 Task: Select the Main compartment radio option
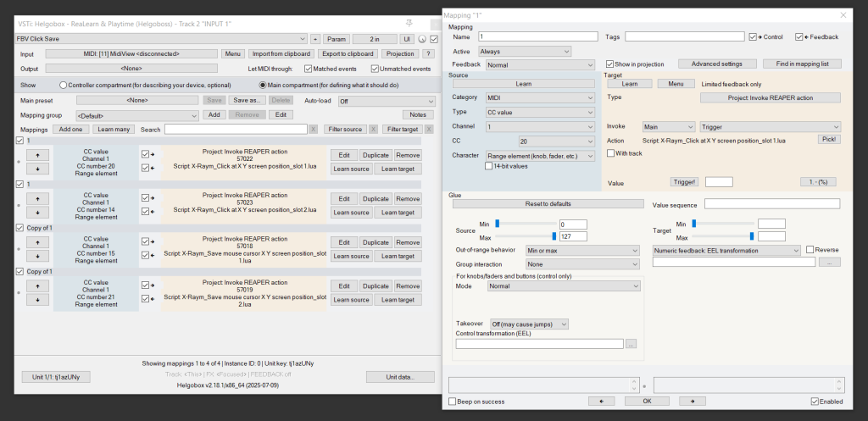(x=263, y=86)
